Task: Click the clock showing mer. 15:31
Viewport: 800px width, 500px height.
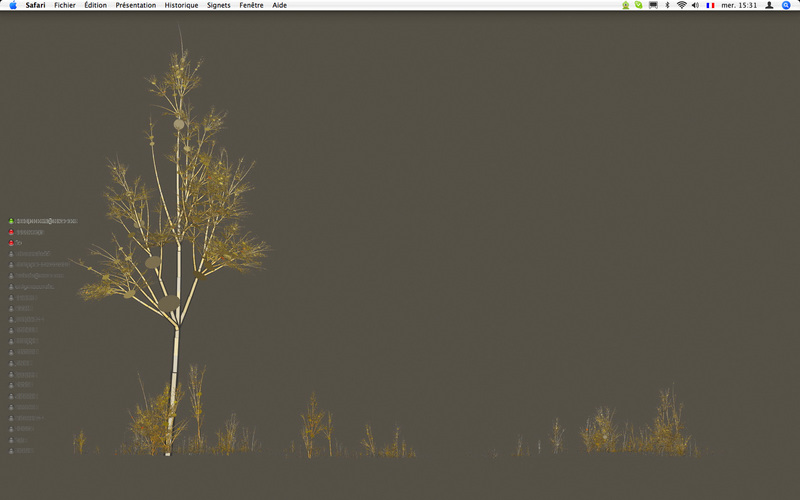Action: click(739, 5)
